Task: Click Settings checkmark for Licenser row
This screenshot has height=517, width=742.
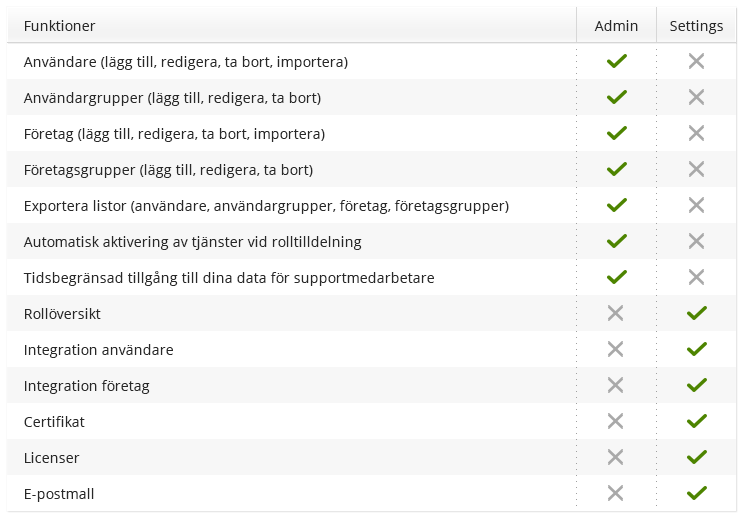Action: [x=697, y=458]
